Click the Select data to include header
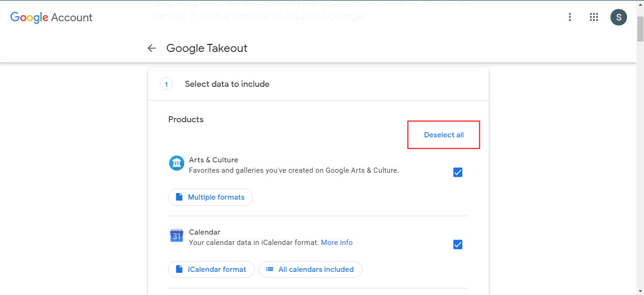 [227, 84]
